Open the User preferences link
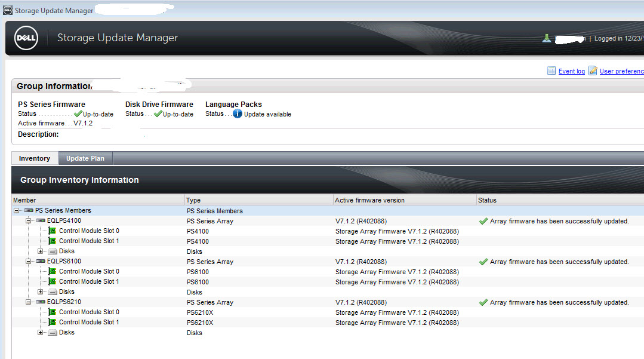The image size is (644, 359). [x=622, y=71]
